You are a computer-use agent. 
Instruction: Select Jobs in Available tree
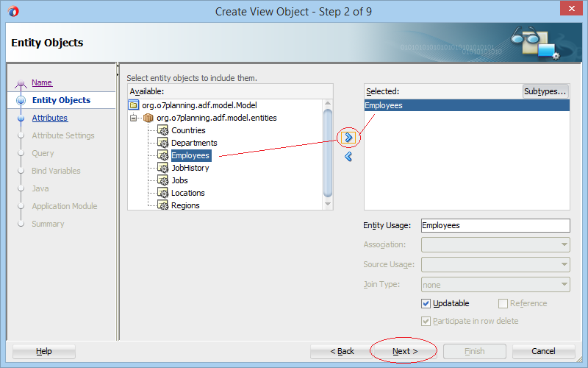(x=179, y=180)
